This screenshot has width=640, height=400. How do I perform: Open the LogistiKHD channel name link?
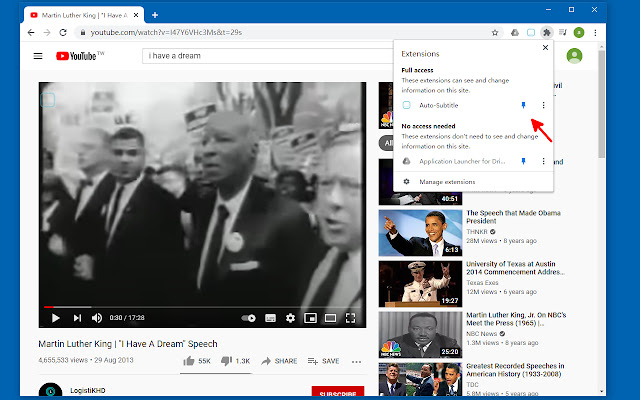pyautogui.click(x=87, y=391)
